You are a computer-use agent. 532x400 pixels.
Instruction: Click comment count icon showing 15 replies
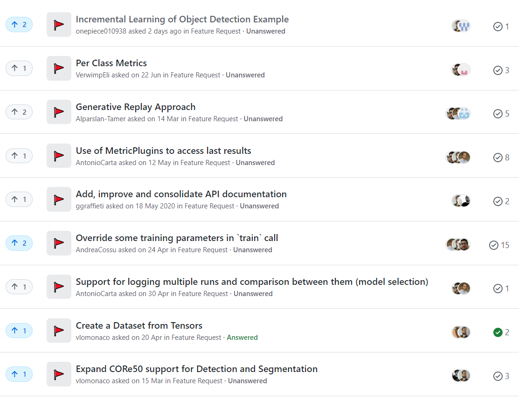[x=494, y=245]
